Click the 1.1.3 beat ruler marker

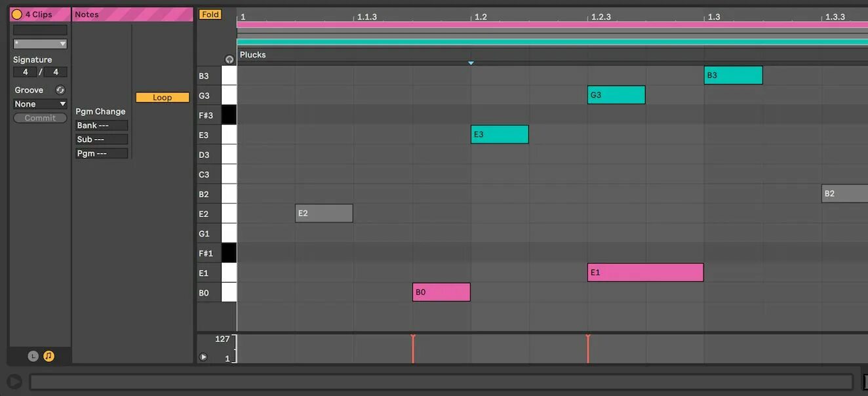(x=366, y=17)
